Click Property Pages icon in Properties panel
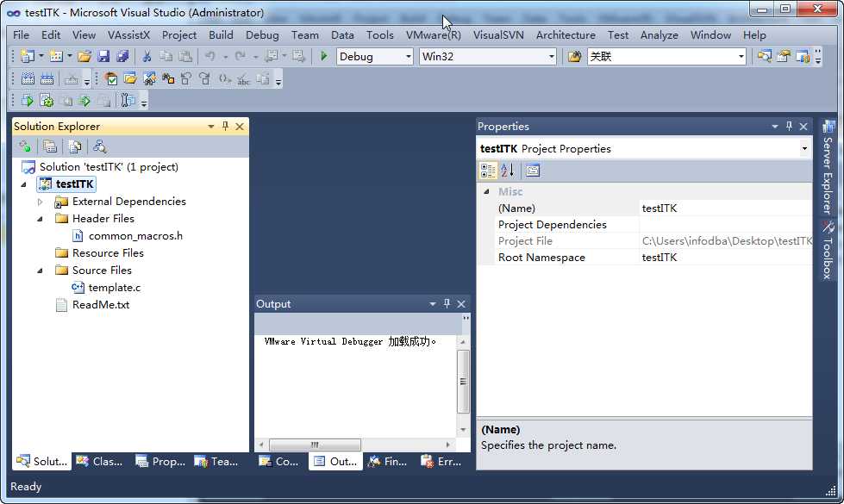 pyautogui.click(x=532, y=171)
